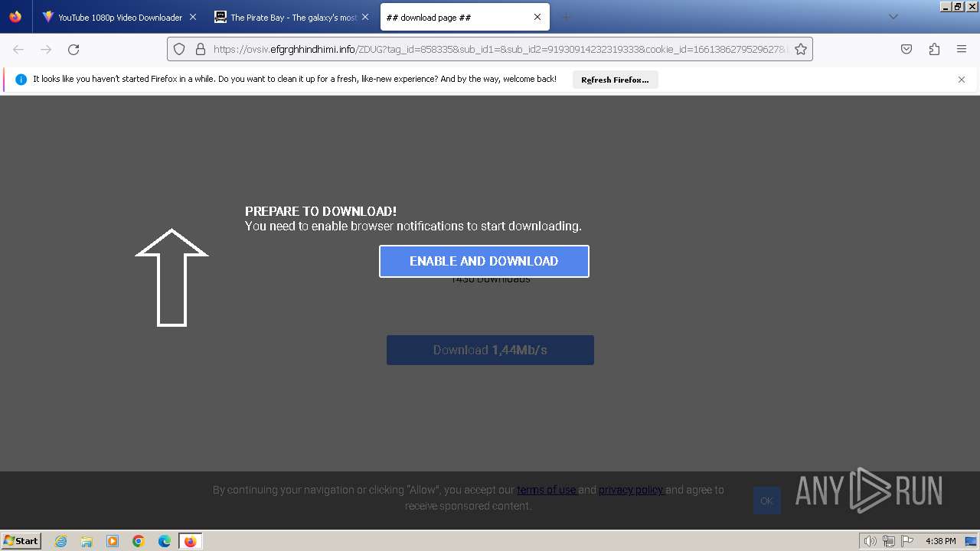Click the OK consent button
Screen dimensions: 980x551
(766, 500)
